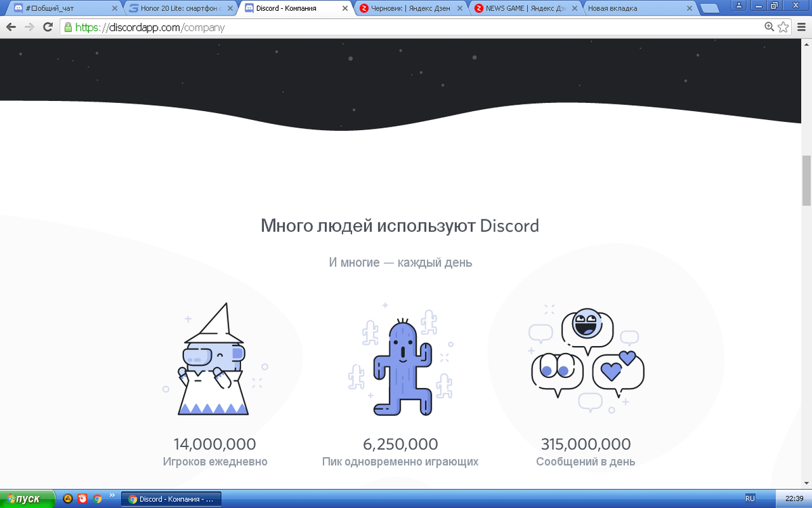The height and width of the screenshot is (508, 812).
Task: Activate the Discord - Компания taskbar button
Action: coord(171,499)
